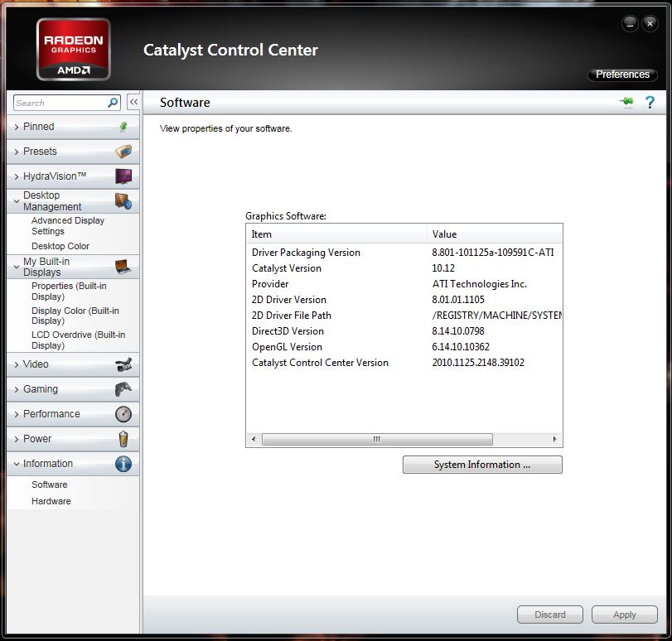The height and width of the screenshot is (641, 672).
Task: Close the Catalyst Control Center window
Action: point(650,23)
